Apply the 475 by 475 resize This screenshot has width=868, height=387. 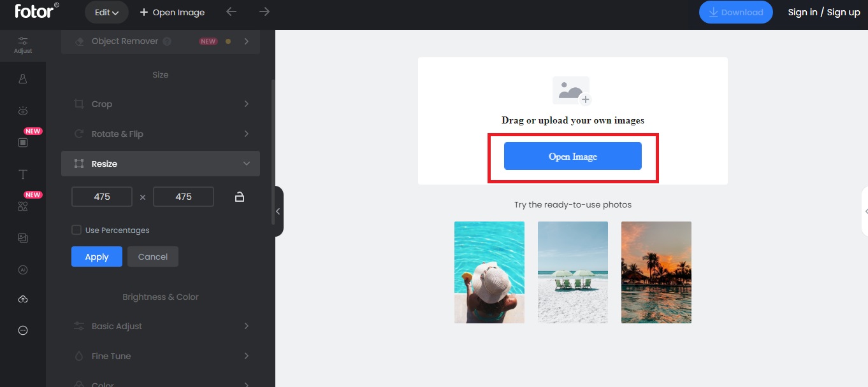[96, 257]
